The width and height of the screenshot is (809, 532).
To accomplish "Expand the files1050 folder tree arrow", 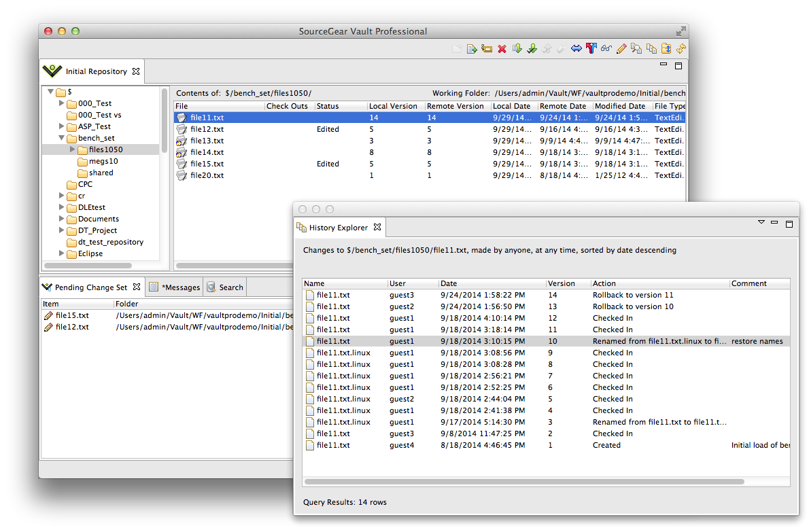I will point(73,149).
